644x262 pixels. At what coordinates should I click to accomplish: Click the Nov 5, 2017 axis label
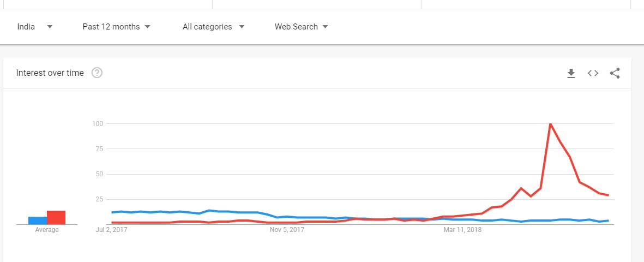287,230
